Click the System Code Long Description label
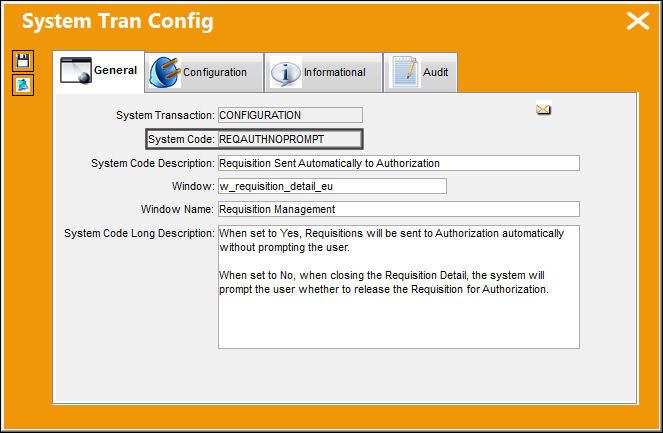Screen dimensions: 663x433 [139, 233]
